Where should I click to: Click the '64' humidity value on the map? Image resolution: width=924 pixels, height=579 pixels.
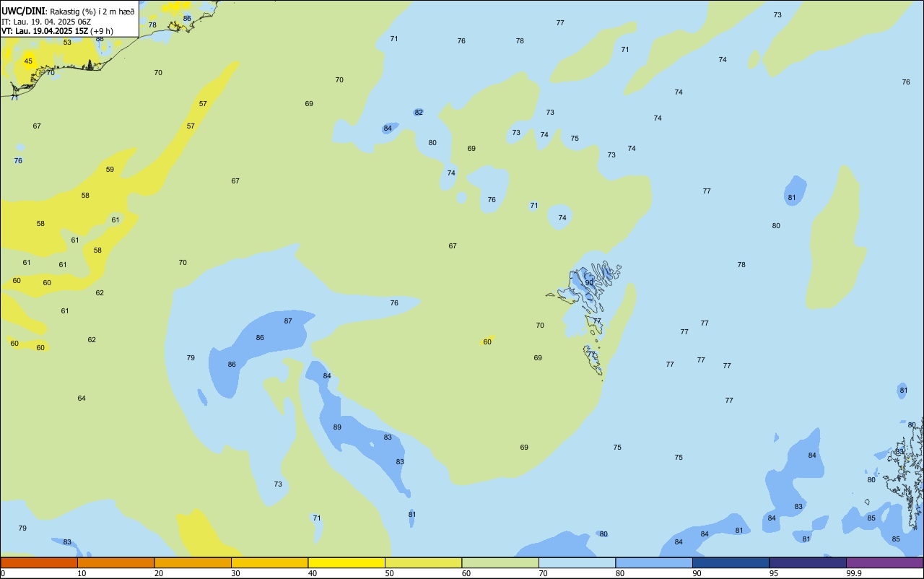click(x=82, y=398)
